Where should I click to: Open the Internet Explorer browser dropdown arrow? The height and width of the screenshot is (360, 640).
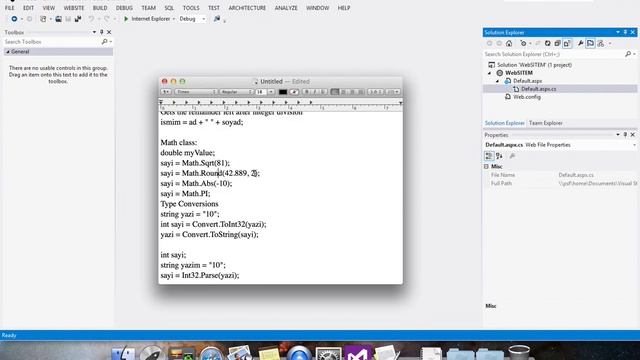click(173, 19)
